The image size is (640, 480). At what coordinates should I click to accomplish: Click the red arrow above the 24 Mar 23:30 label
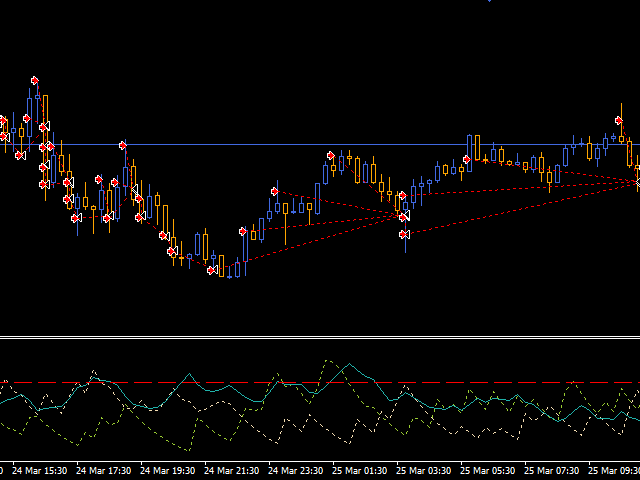(x=274, y=191)
